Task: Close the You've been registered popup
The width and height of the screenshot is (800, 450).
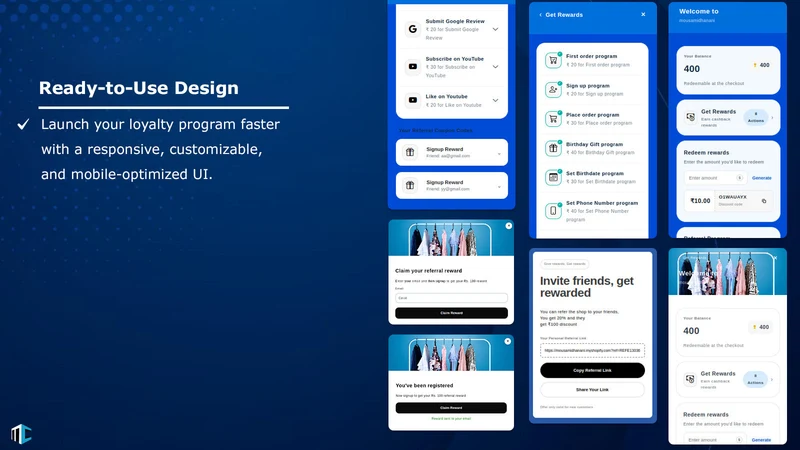Action: (x=507, y=341)
